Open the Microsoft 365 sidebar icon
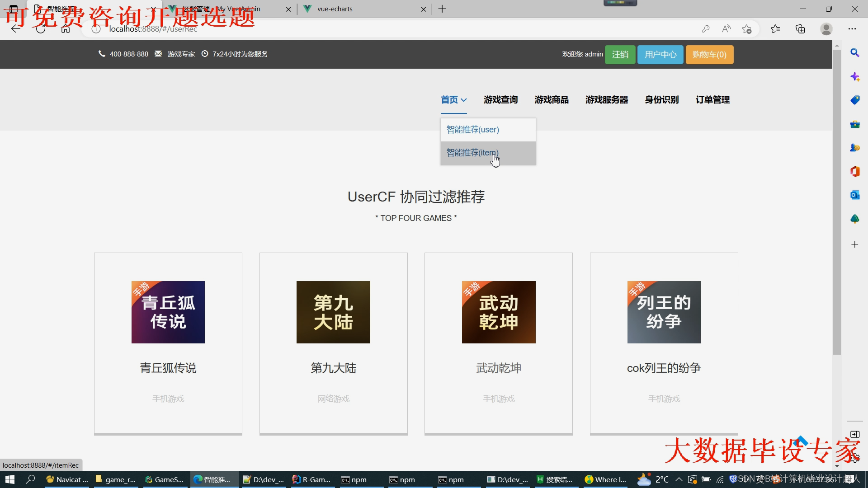This screenshot has width=868, height=488. click(x=854, y=171)
